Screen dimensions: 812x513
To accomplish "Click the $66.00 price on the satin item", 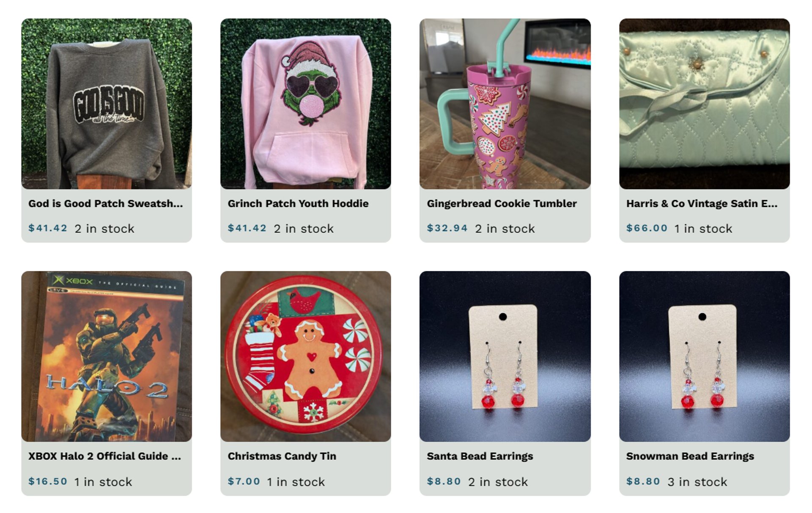I will pos(647,228).
